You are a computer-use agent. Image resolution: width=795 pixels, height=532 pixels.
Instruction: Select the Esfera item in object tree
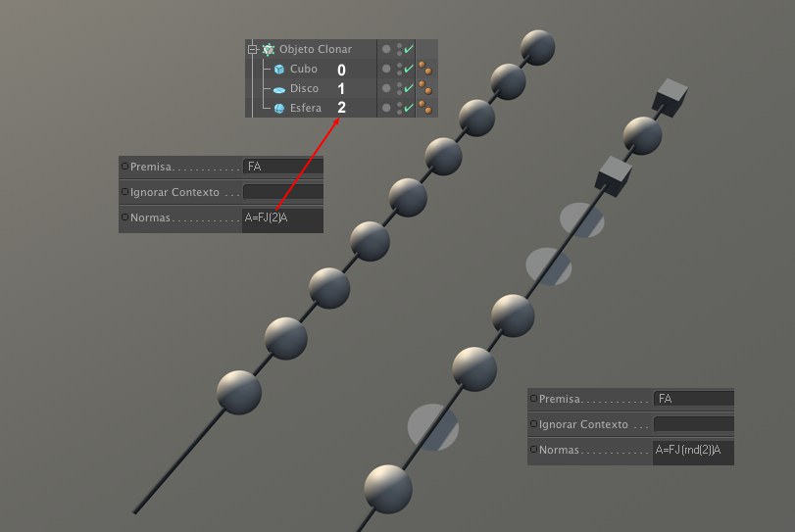click(x=304, y=108)
